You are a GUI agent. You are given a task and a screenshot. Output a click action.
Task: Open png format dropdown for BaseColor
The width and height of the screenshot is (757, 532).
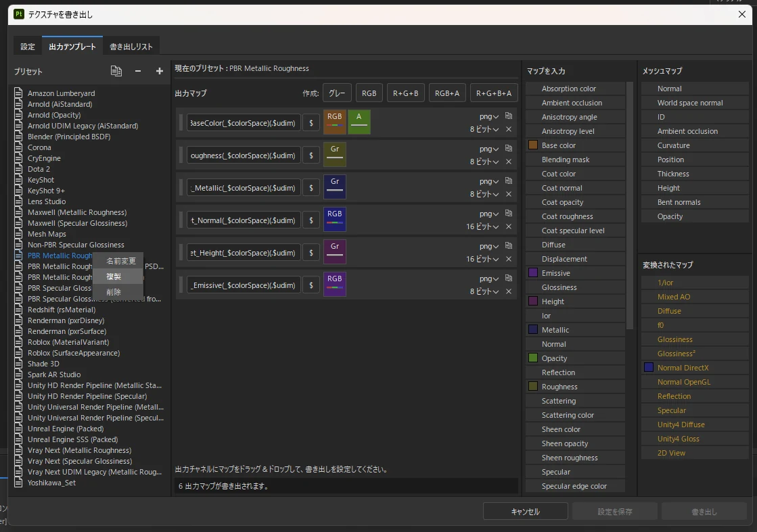(x=488, y=116)
